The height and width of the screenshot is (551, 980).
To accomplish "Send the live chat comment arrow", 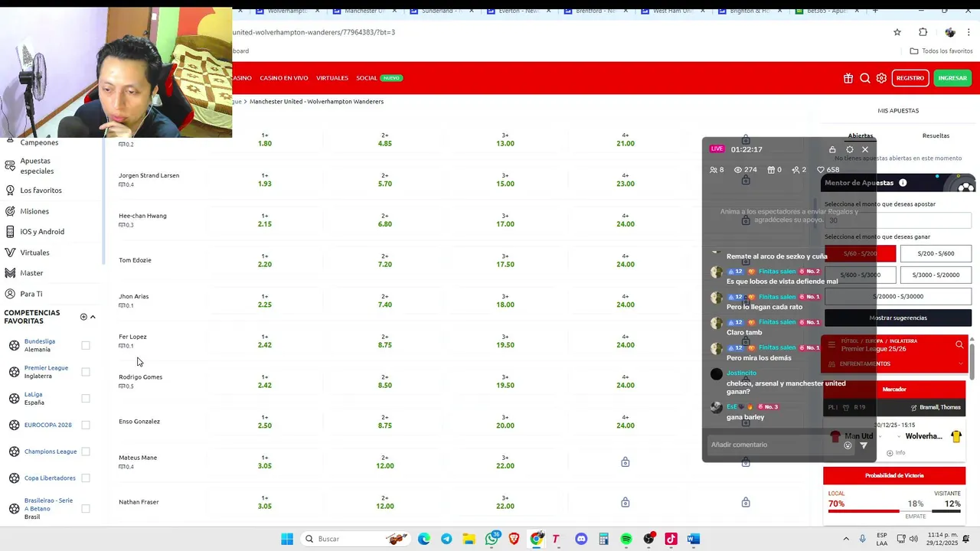I will click(x=864, y=445).
